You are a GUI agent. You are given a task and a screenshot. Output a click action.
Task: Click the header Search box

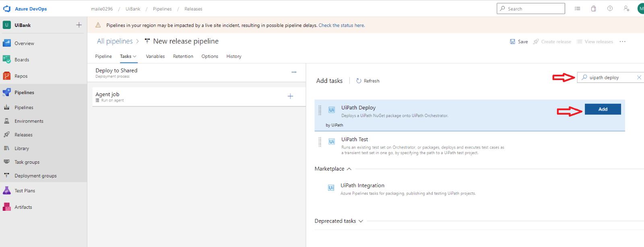point(531,8)
